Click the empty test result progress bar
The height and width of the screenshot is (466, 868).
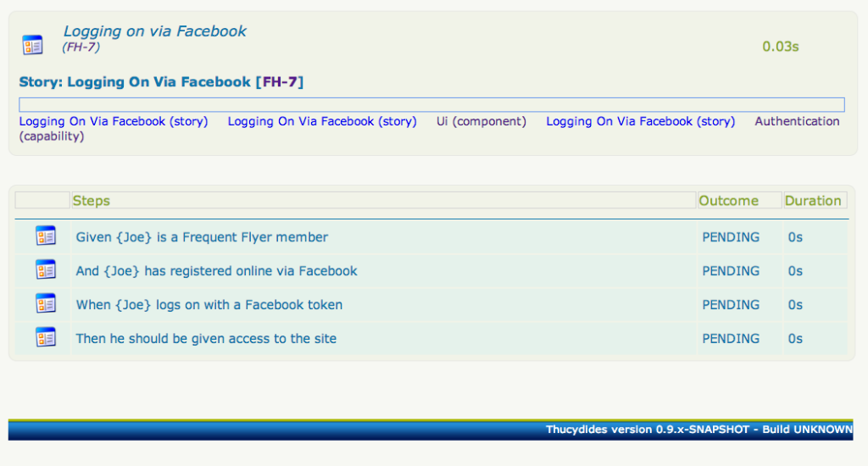431,105
